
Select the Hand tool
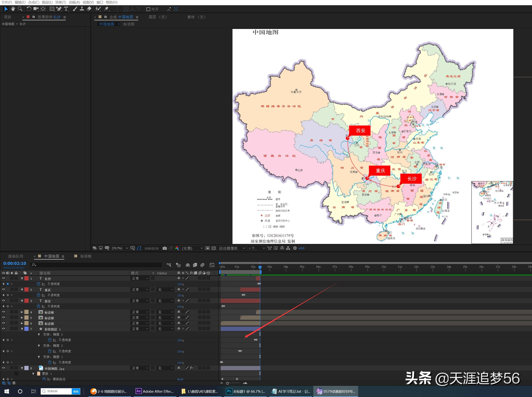pyautogui.click(x=13, y=9)
